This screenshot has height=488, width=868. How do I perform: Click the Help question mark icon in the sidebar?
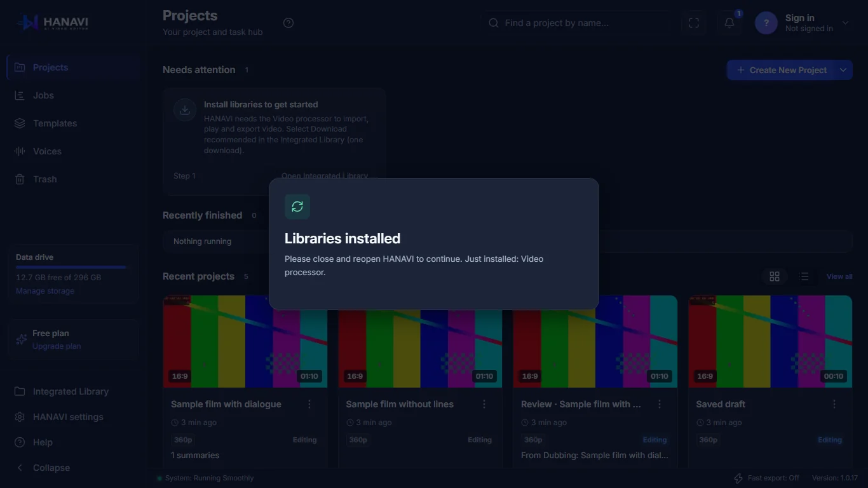click(20, 442)
